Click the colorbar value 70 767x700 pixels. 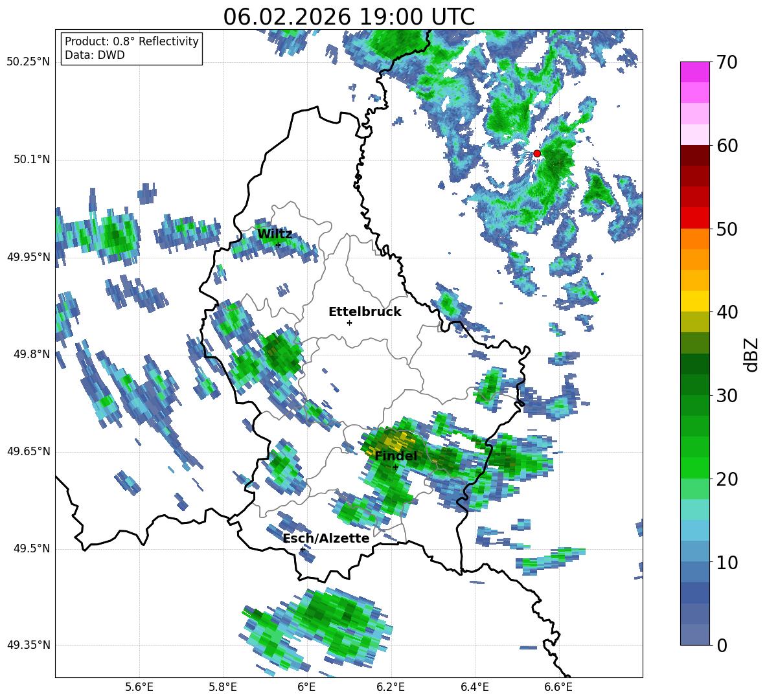click(x=726, y=62)
